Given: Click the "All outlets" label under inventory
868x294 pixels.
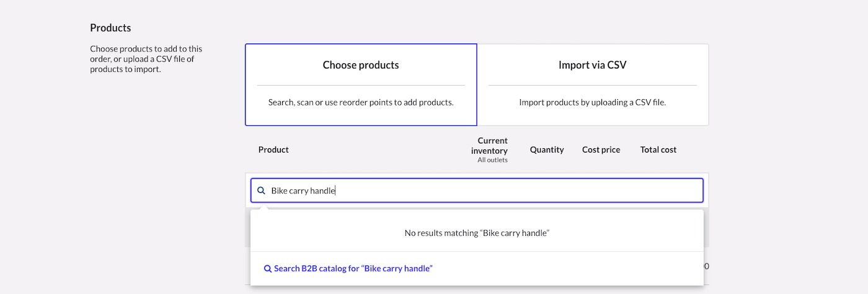Looking at the screenshot, I should pyautogui.click(x=492, y=160).
